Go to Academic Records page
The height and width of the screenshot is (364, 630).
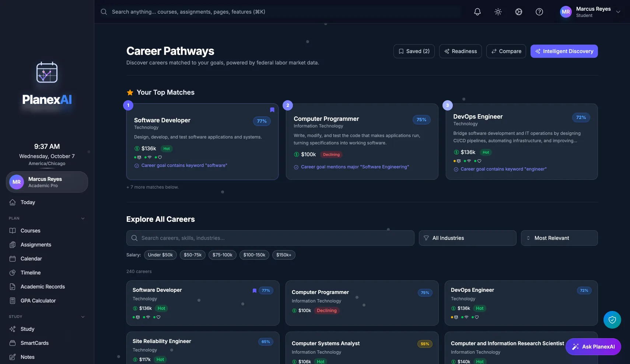click(47, 287)
